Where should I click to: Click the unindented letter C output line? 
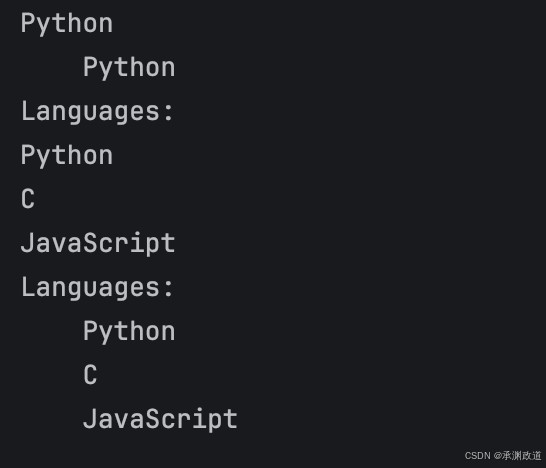(28, 199)
